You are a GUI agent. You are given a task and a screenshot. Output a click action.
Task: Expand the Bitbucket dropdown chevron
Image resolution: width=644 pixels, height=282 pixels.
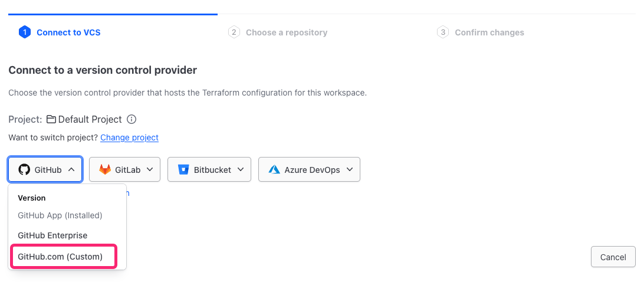click(241, 170)
